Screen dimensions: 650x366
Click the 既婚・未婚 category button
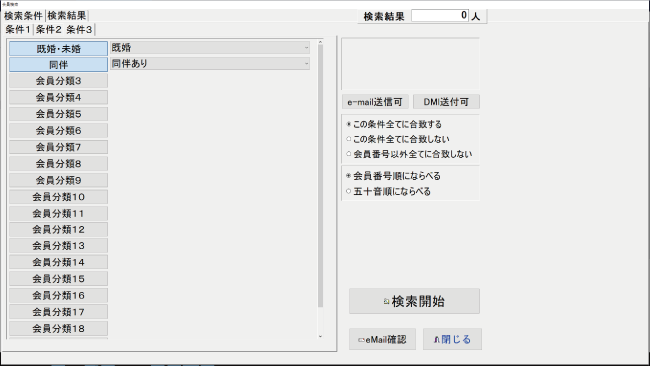point(58,48)
